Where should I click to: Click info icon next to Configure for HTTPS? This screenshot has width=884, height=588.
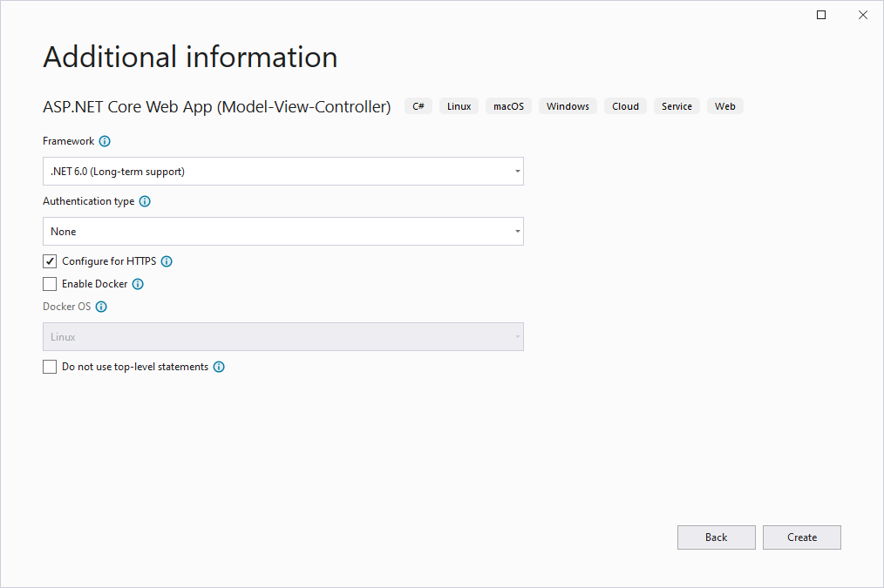[x=167, y=261]
